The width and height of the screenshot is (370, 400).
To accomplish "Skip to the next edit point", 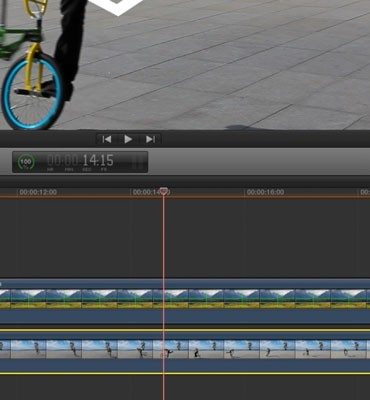I will 150,139.
